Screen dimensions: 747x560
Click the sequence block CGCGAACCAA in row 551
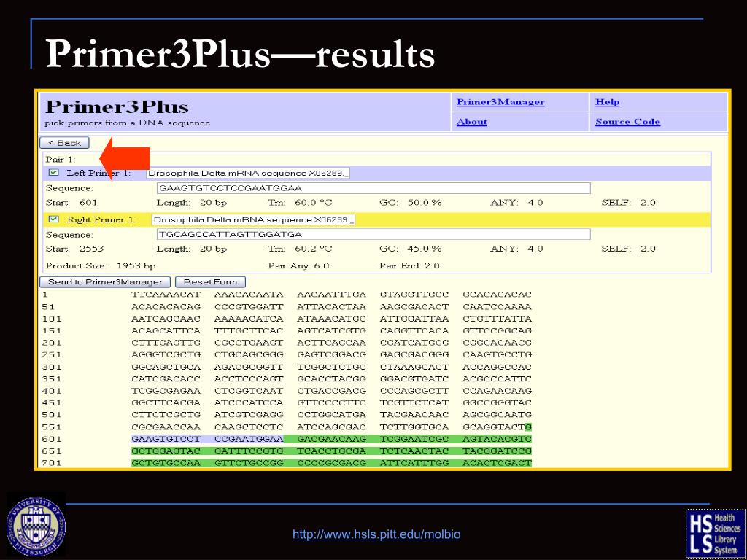pyautogui.click(x=166, y=427)
